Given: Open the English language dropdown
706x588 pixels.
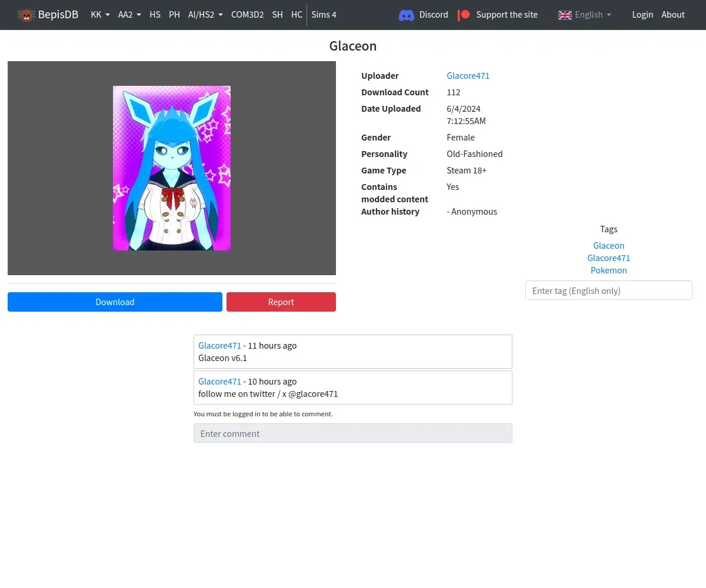Looking at the screenshot, I should click(592, 15).
